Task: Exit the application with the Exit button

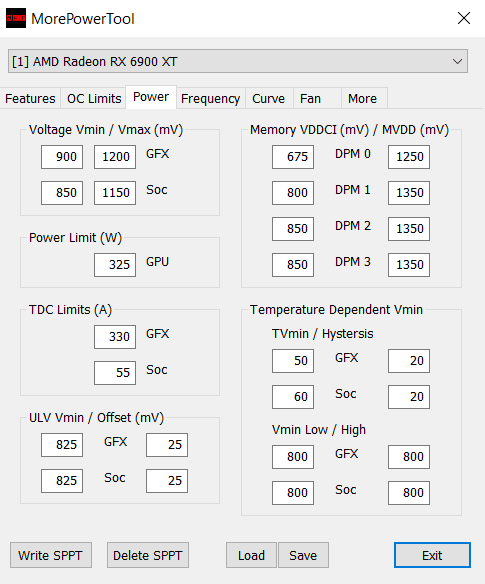Action: coord(432,555)
